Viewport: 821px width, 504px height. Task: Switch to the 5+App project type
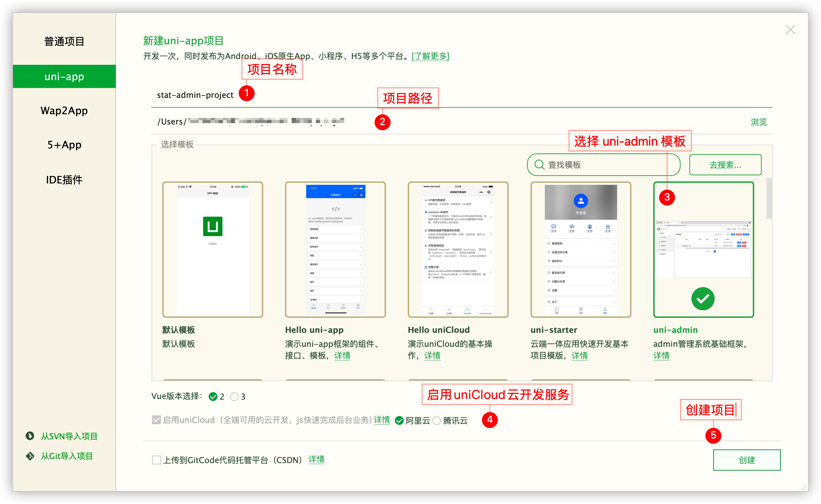(64, 145)
